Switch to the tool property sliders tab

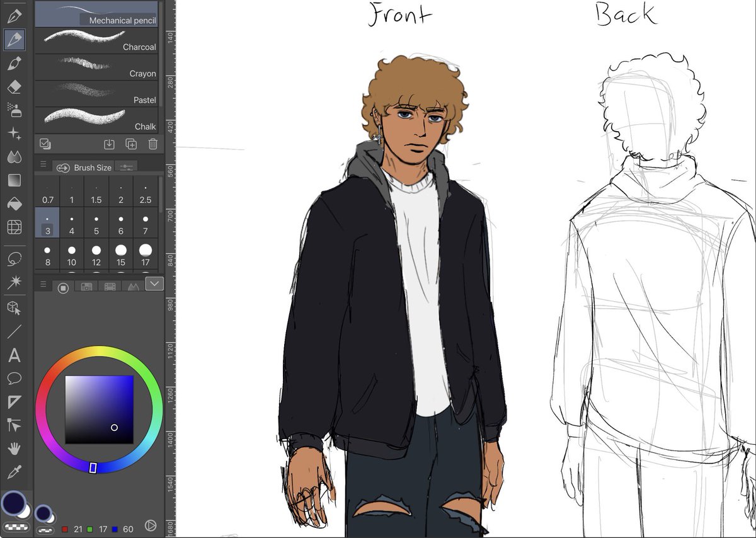pos(126,167)
